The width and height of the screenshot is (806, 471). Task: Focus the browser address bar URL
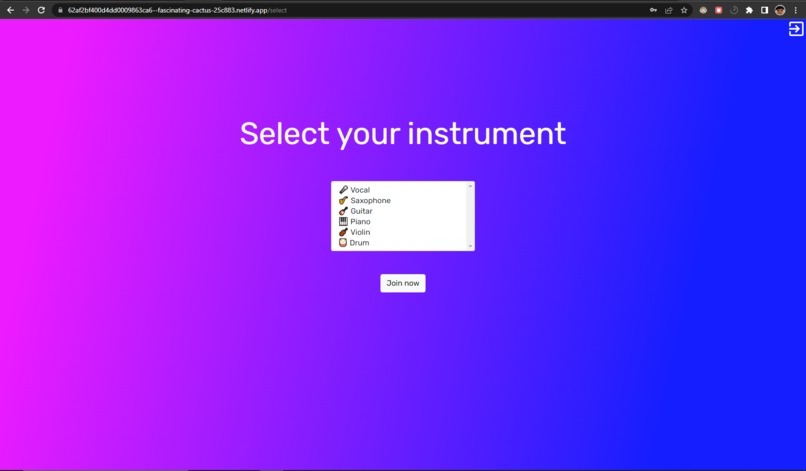coord(177,10)
